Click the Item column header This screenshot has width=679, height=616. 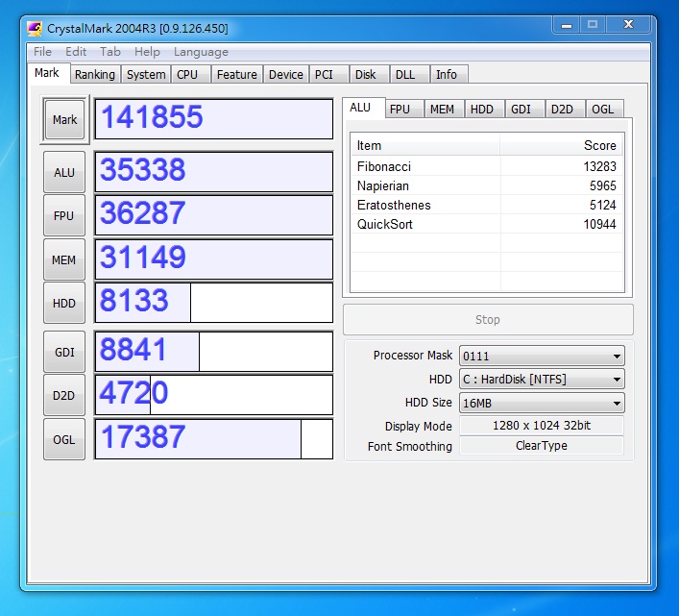[425, 145]
